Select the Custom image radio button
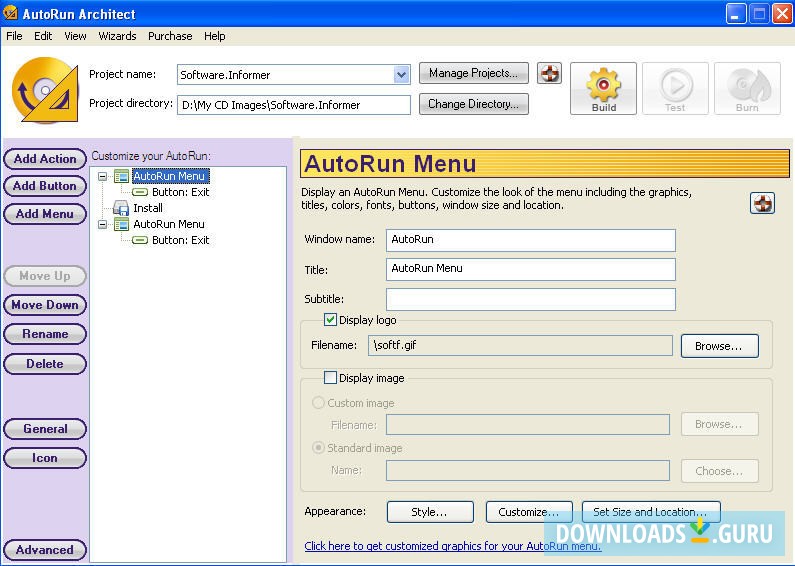Image resolution: width=795 pixels, height=566 pixels. point(318,403)
